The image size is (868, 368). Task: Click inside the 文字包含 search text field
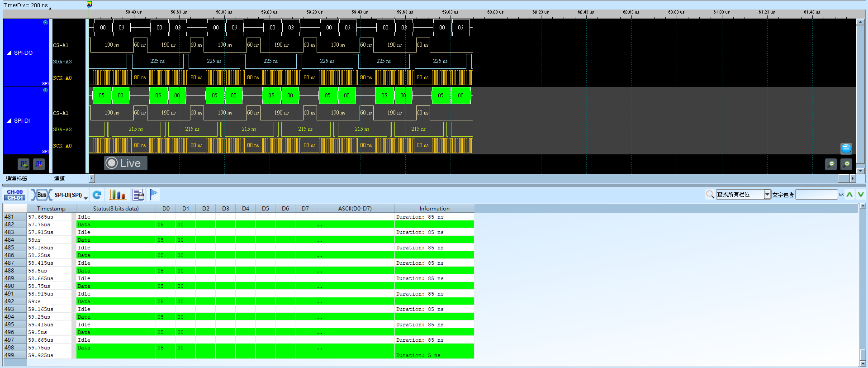[816, 194]
